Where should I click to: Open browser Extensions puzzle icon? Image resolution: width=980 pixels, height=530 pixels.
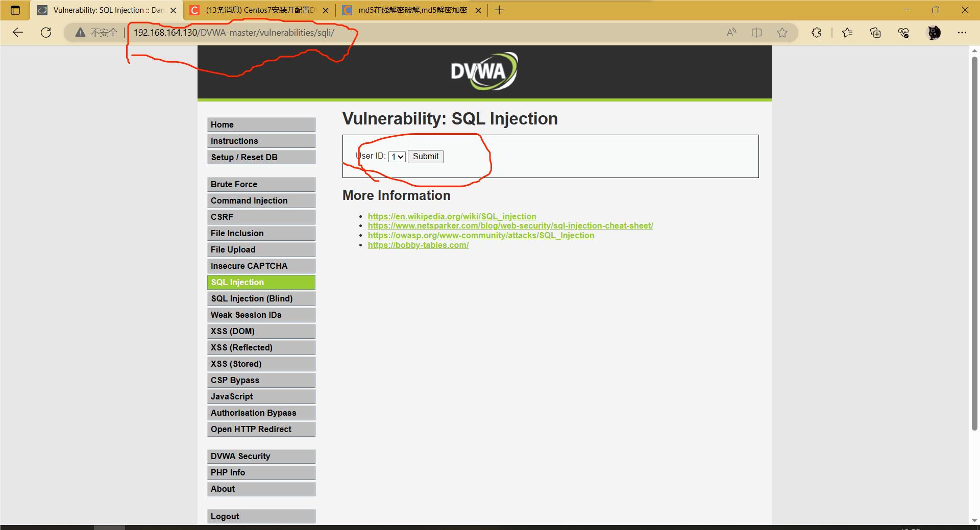point(816,33)
